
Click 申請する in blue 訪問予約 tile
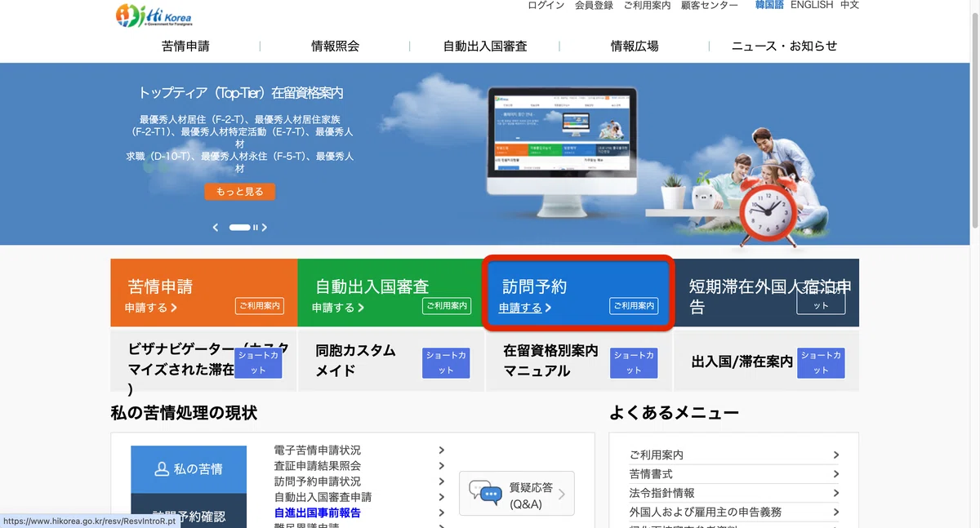pos(525,308)
